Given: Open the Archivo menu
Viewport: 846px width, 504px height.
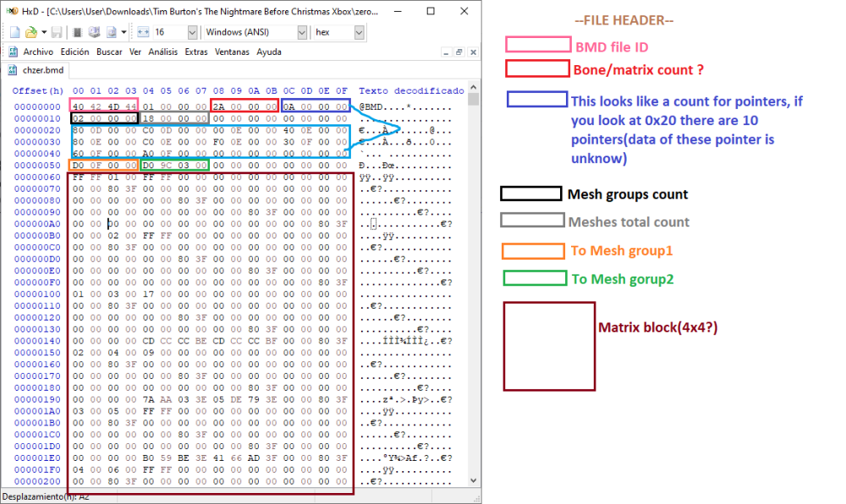Looking at the screenshot, I should 38,52.
